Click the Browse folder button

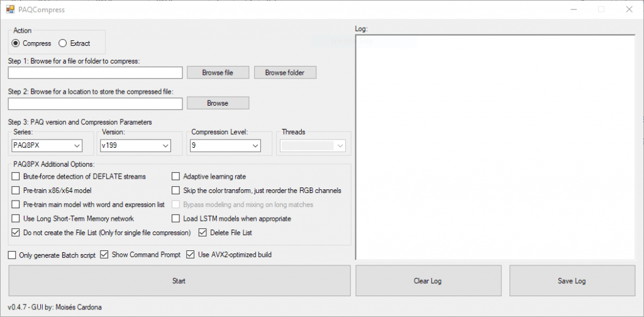[x=285, y=73]
